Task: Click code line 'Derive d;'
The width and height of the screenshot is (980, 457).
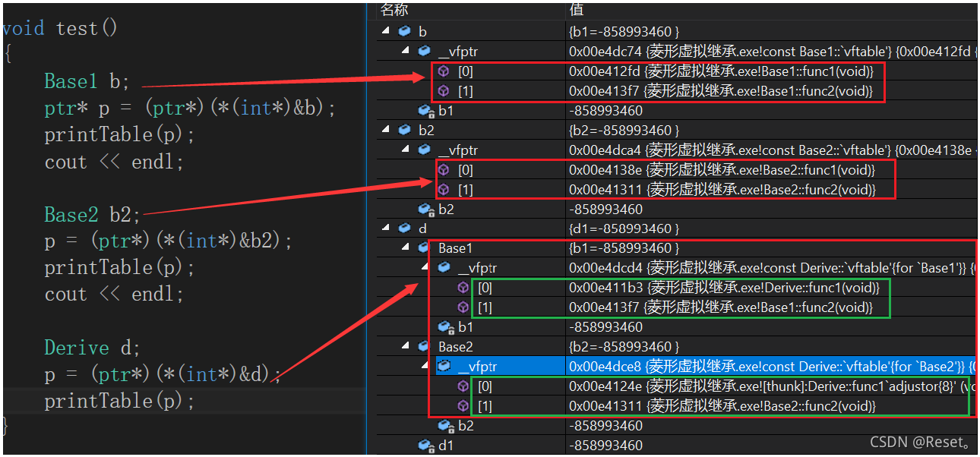Action: 93,348
